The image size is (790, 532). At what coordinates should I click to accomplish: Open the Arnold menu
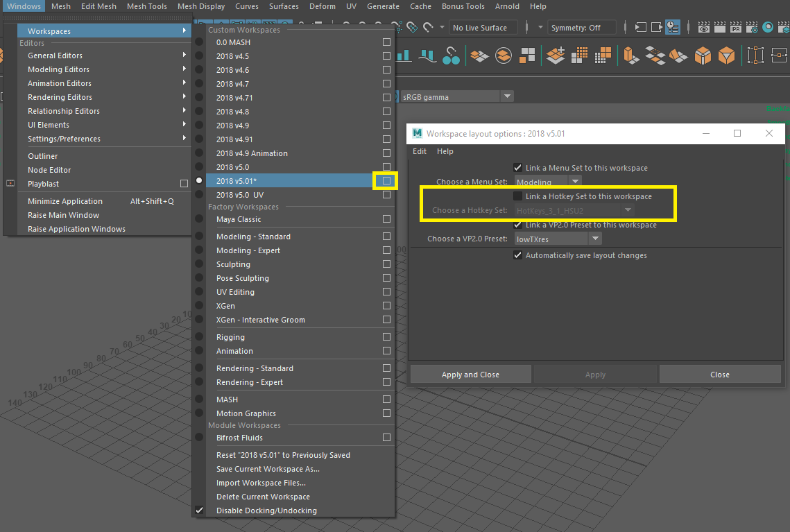507,6
